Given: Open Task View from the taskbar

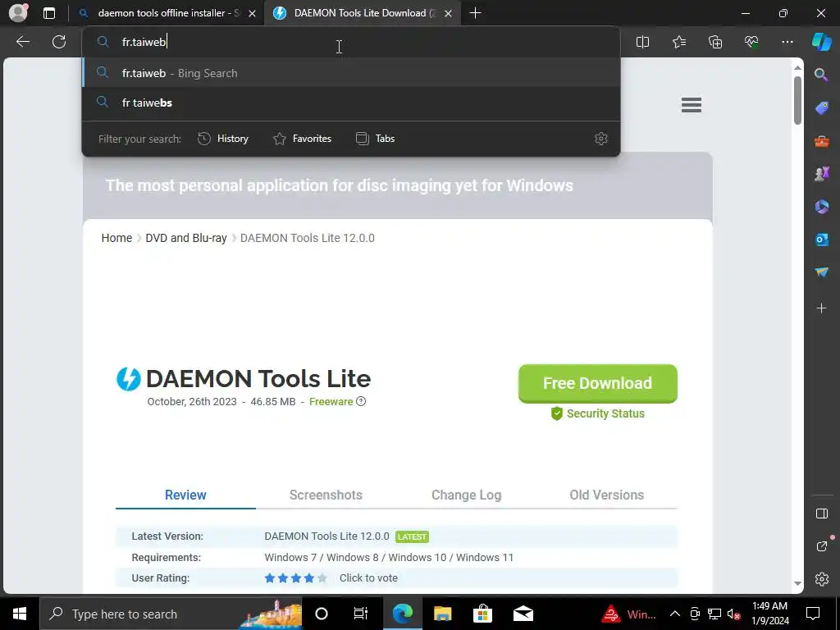Looking at the screenshot, I should (361, 614).
